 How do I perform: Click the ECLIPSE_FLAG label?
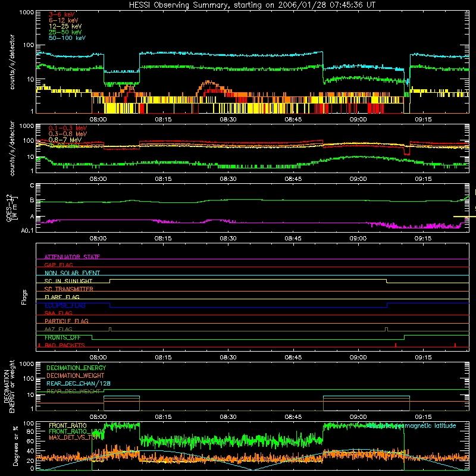65,305
